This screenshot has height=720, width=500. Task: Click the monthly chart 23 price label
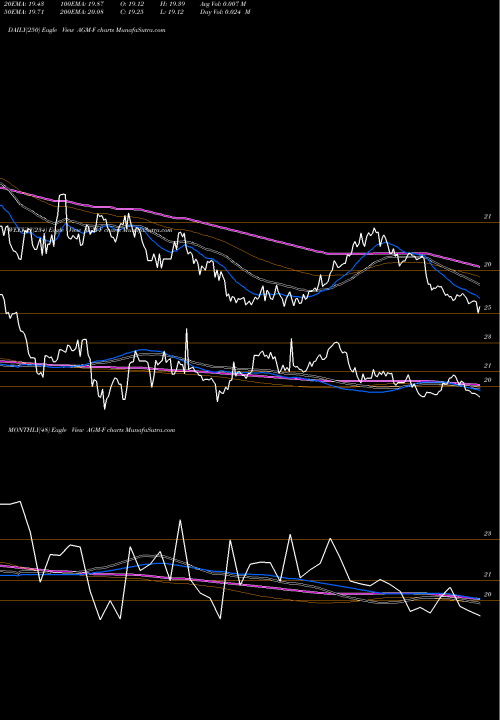pyautogui.click(x=488, y=534)
